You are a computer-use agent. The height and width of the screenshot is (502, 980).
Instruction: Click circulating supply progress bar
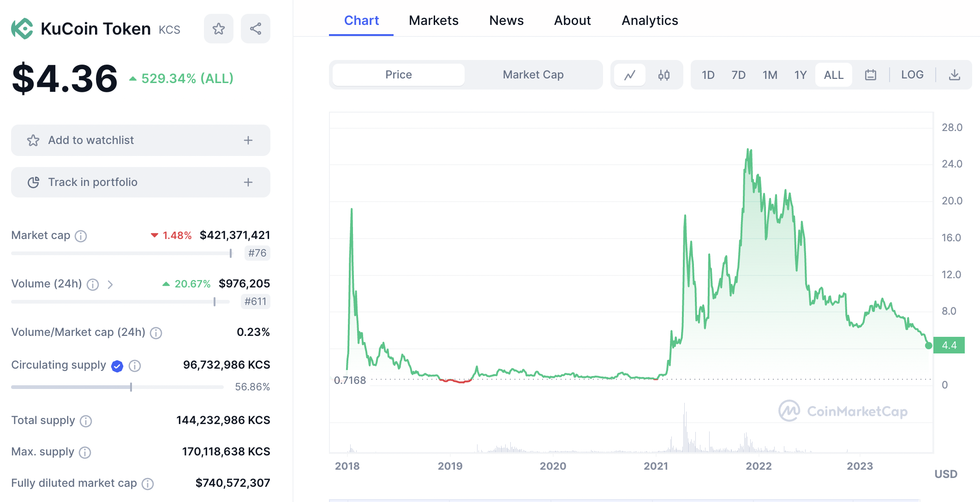coord(118,387)
